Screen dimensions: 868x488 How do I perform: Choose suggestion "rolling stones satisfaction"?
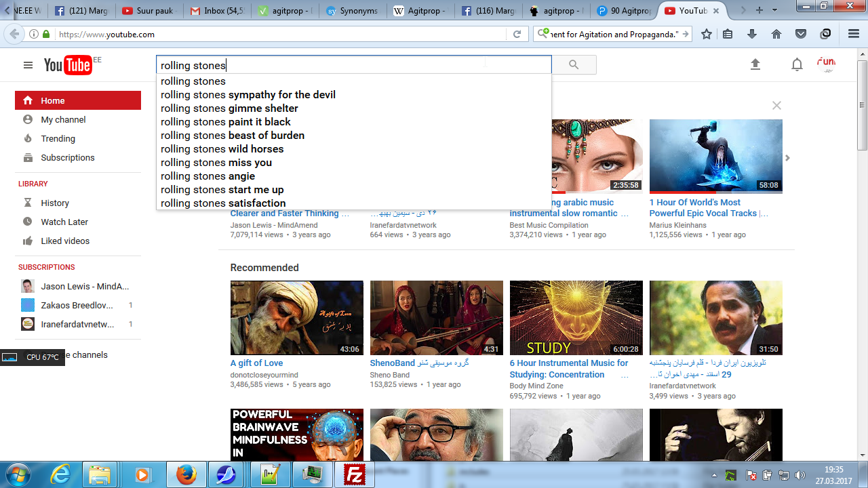354,203
